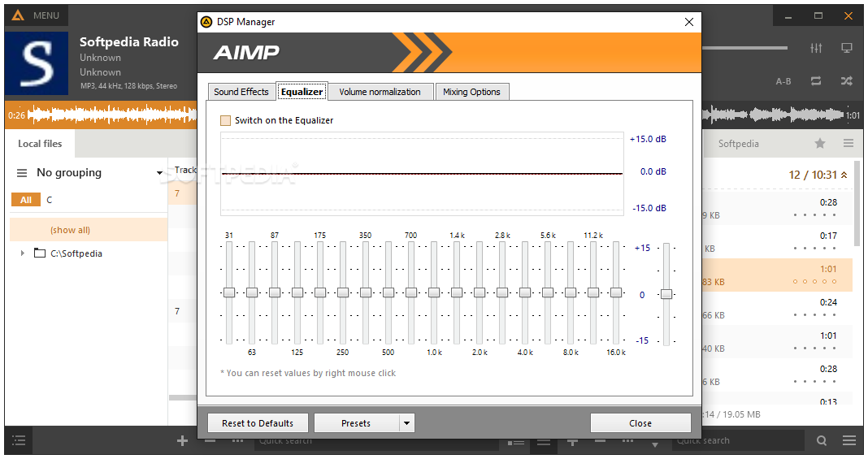Click the plus icon under the local files table
Screen dimensions: 868x459
click(182, 441)
